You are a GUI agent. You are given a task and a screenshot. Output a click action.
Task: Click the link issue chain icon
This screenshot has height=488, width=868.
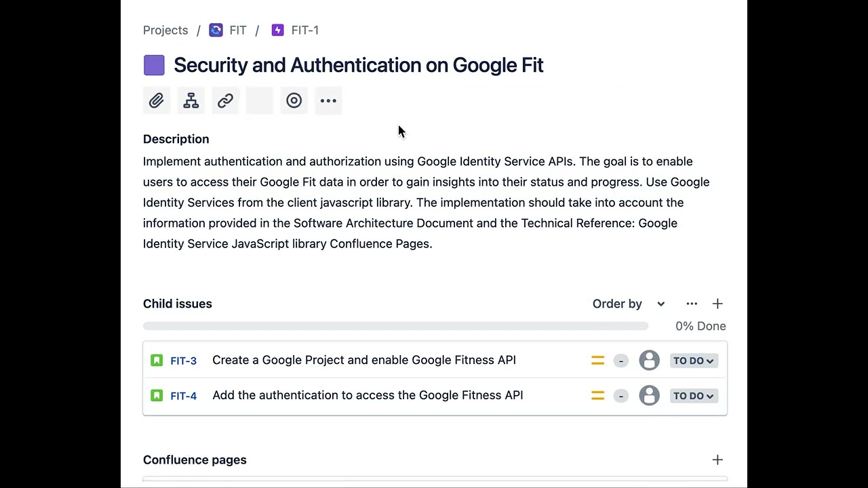point(225,101)
